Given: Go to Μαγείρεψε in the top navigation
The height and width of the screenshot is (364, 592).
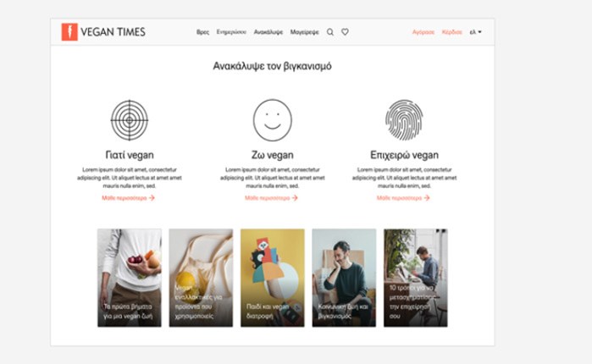Looking at the screenshot, I should point(304,32).
